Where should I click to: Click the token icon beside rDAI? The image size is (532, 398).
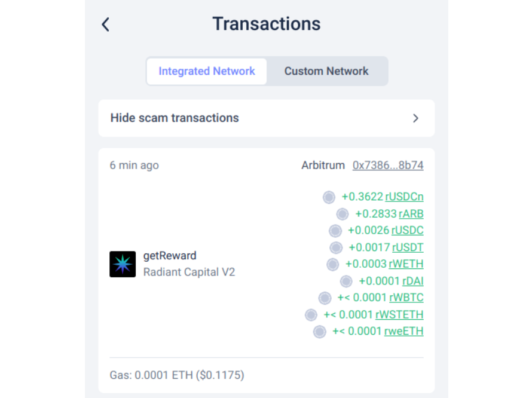(x=346, y=281)
